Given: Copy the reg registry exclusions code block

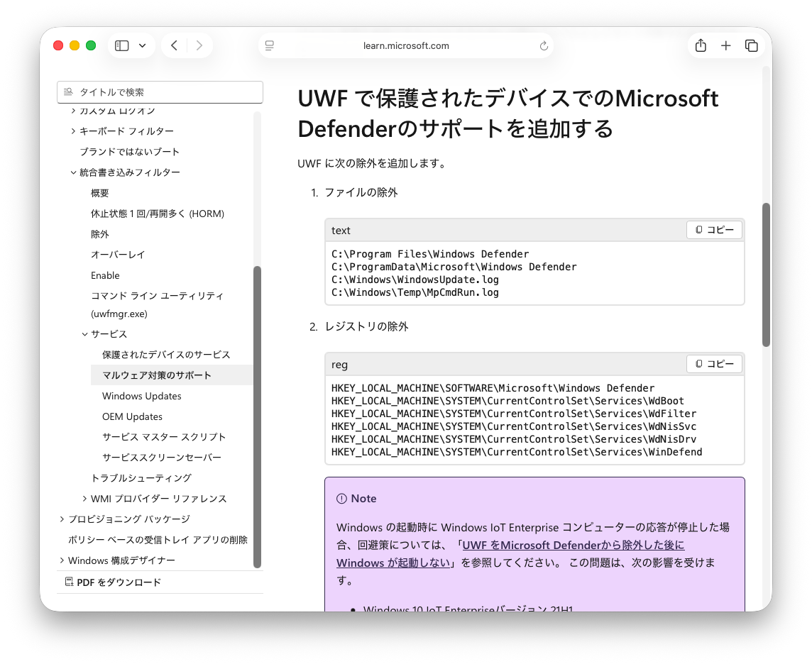Looking at the screenshot, I should point(714,364).
